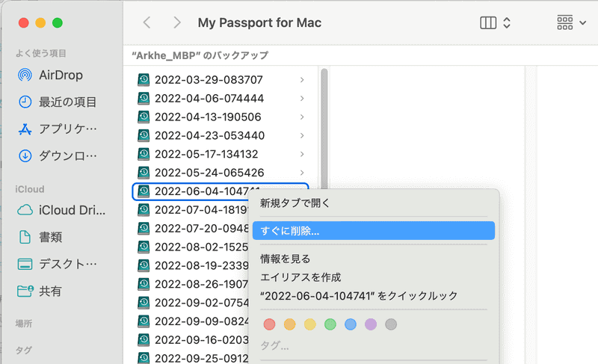Select the 2022-04-23-053440 backup name
The height and width of the screenshot is (364, 598).
pos(209,135)
